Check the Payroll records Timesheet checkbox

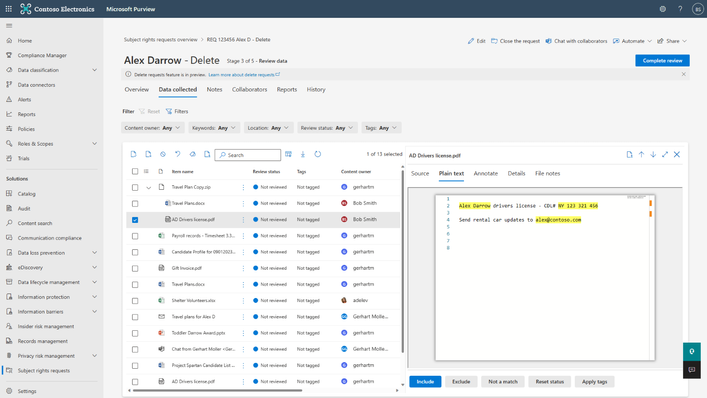click(135, 236)
